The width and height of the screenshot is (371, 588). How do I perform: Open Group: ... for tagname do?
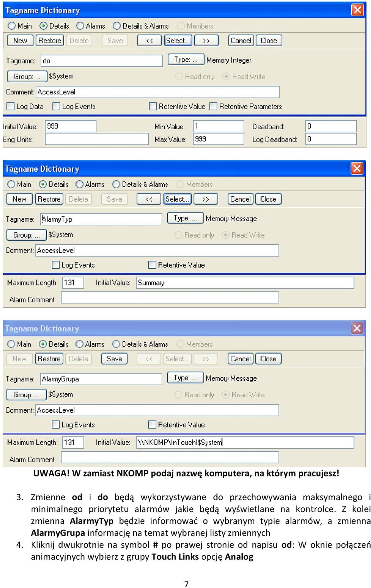click(27, 76)
